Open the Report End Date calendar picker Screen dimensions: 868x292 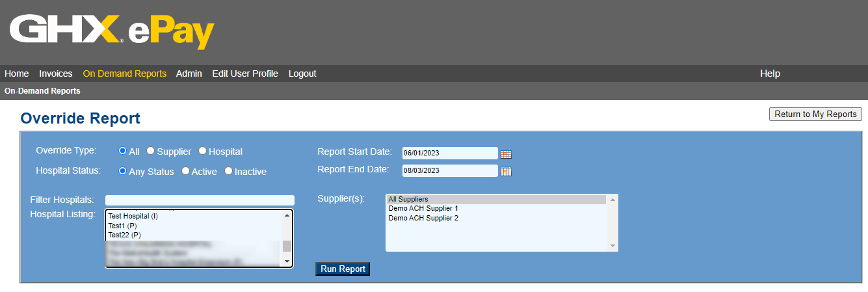506,172
